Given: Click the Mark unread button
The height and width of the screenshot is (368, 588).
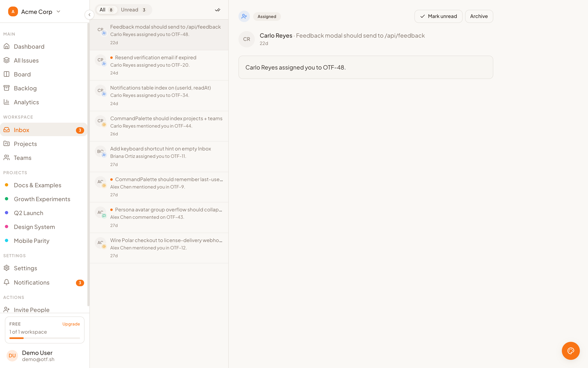Looking at the screenshot, I should click(438, 16).
